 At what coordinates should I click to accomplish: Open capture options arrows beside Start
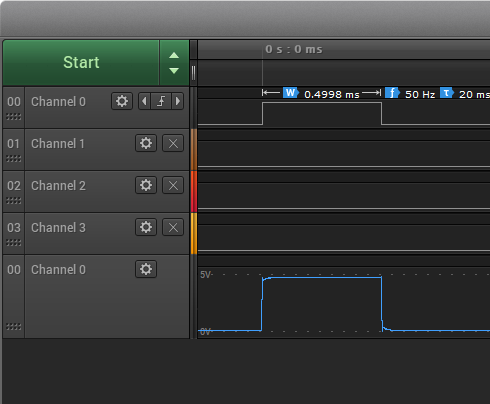point(174,63)
